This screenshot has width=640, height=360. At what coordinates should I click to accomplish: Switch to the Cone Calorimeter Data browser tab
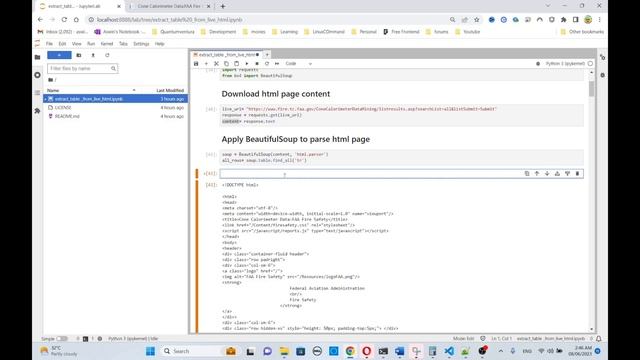(169, 6)
